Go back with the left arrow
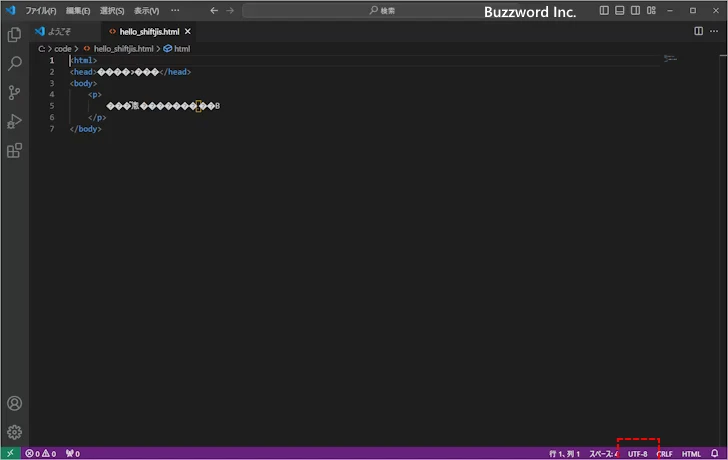The width and height of the screenshot is (728, 460). coord(214,10)
